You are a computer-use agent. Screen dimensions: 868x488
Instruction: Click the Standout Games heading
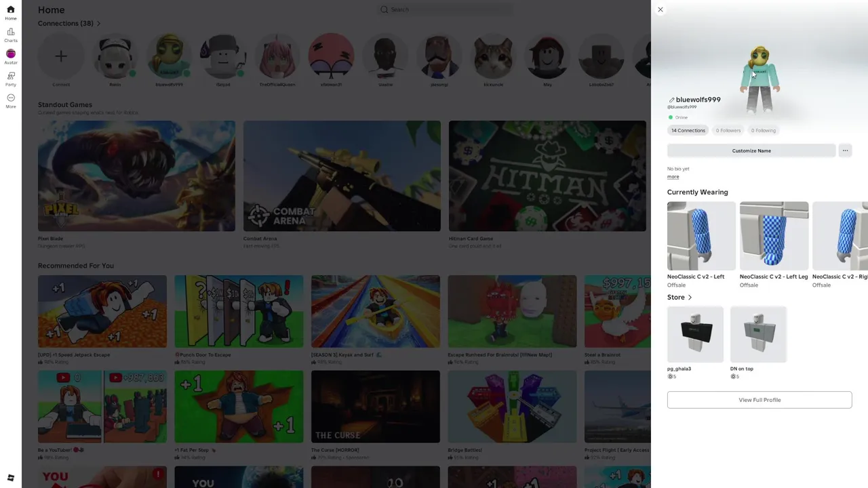(65, 105)
